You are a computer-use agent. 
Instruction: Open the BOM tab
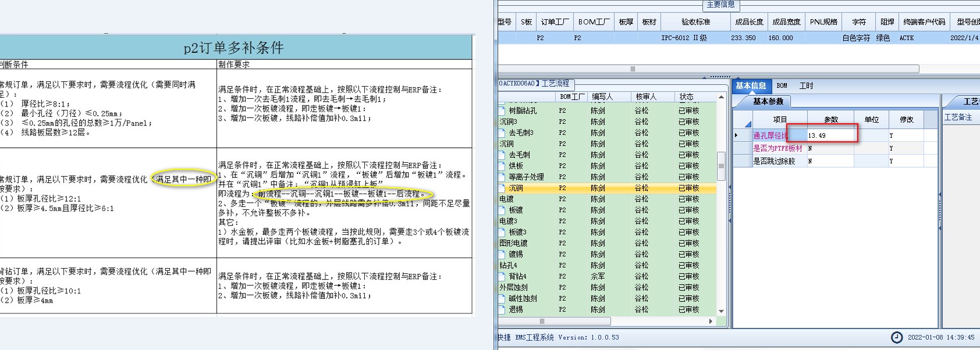click(782, 85)
